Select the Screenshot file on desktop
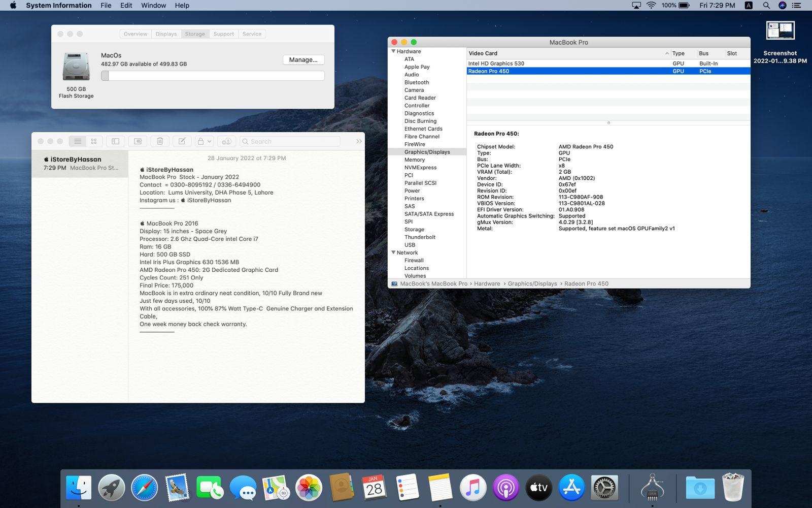 (780, 43)
